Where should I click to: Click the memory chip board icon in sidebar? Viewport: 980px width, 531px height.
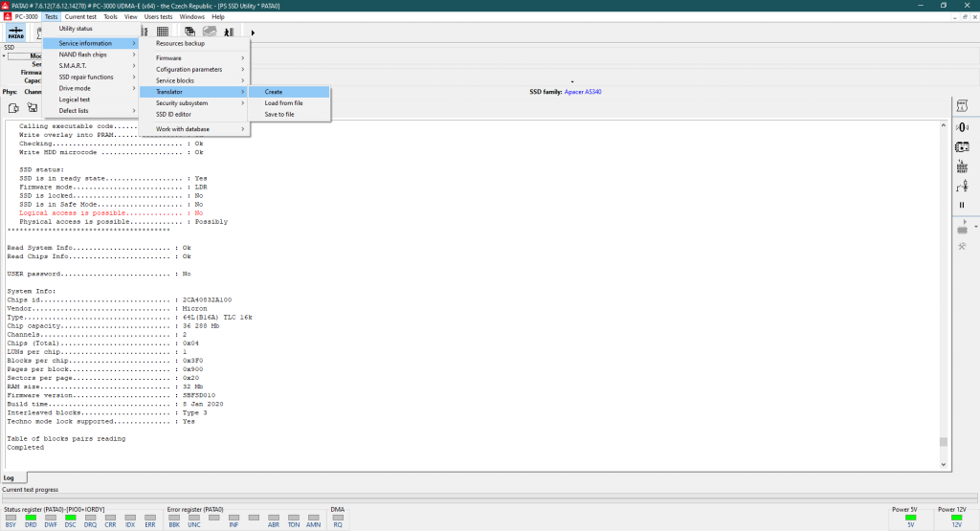[x=962, y=146]
